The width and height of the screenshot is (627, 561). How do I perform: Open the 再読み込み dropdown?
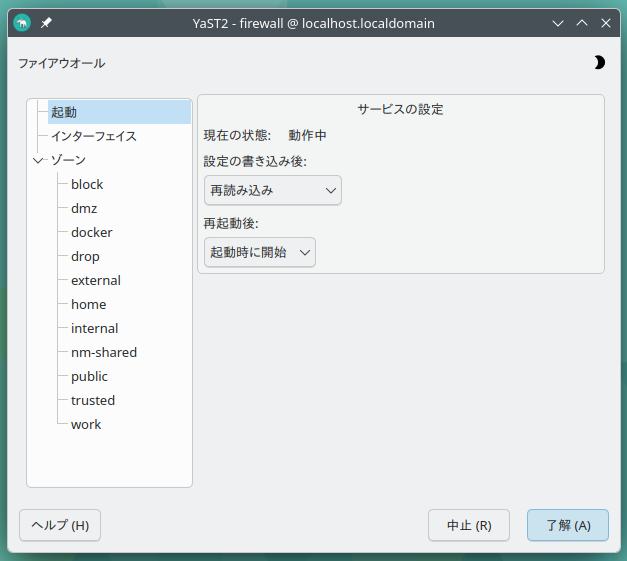pyautogui.click(x=272, y=190)
